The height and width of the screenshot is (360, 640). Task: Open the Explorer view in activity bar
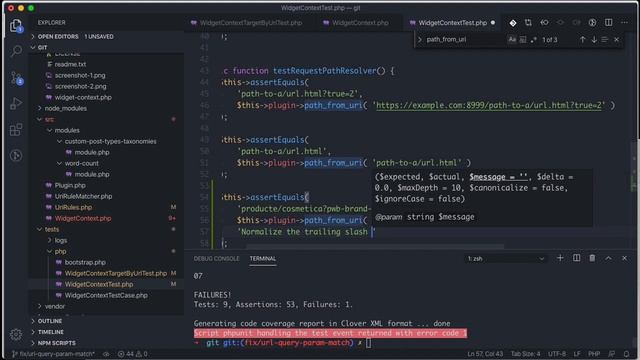tap(16, 26)
